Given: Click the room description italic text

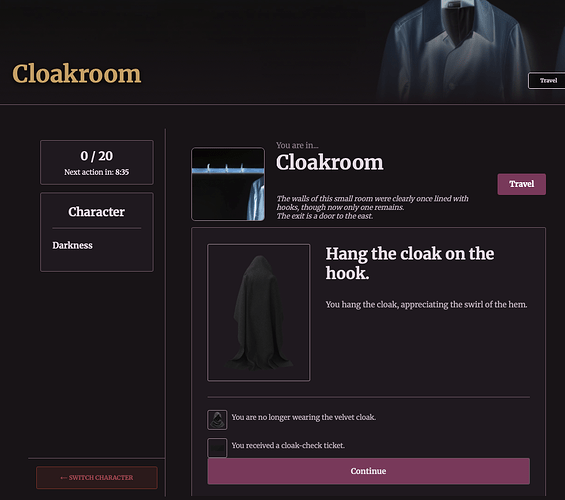Looking at the screenshot, I should point(373,207).
